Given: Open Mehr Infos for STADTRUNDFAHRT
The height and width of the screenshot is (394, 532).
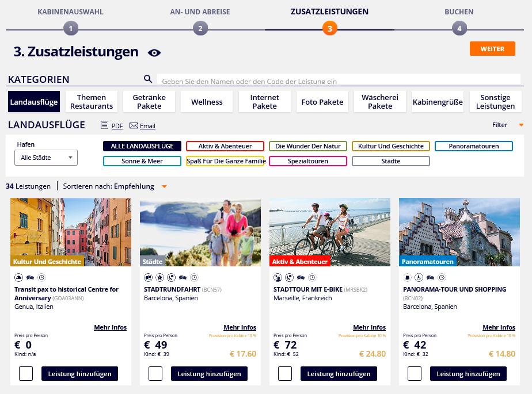Looking at the screenshot, I should pos(240,327).
